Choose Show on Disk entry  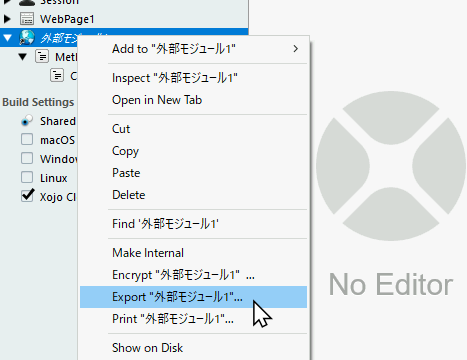coord(193,348)
